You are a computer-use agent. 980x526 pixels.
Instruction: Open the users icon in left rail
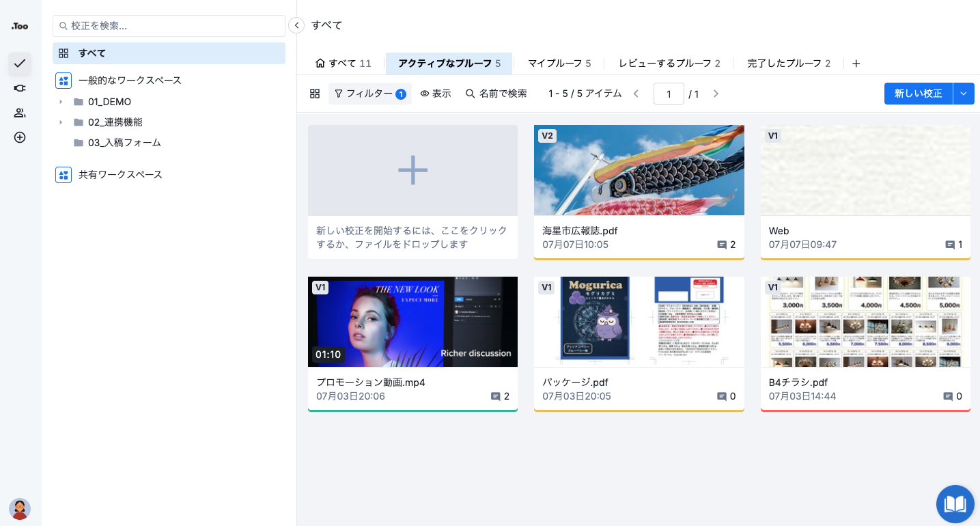(20, 113)
